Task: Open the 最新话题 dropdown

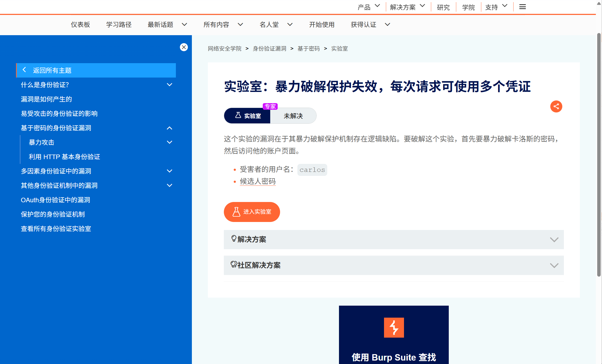Action: [167, 25]
